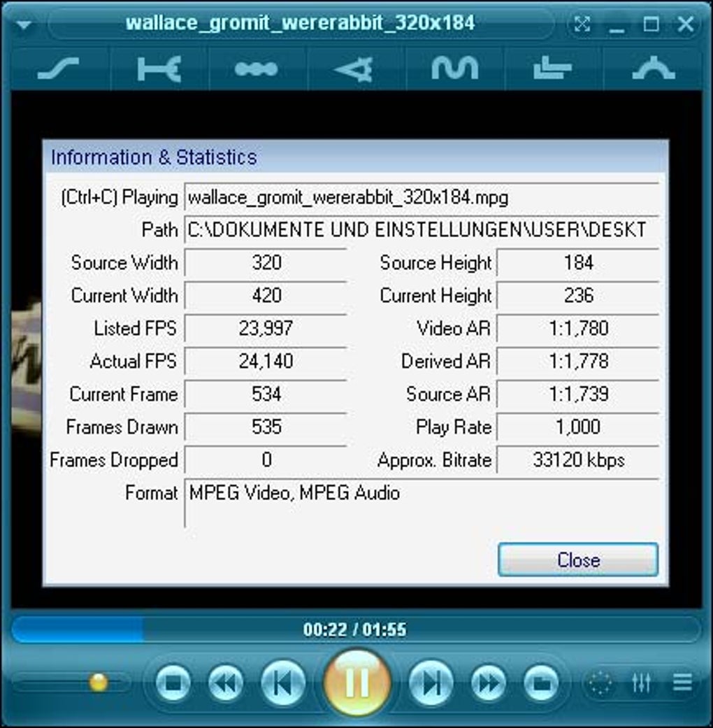Click the Approx. Bitrate value field
The height and width of the screenshot is (728, 713).
[x=577, y=460]
